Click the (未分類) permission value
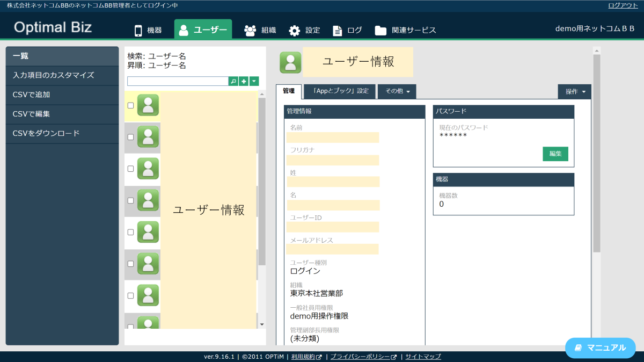The height and width of the screenshot is (362, 644). (304, 338)
